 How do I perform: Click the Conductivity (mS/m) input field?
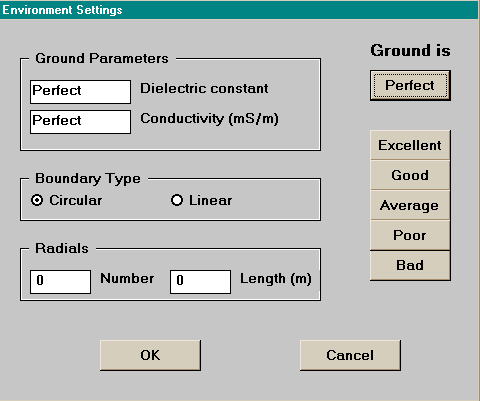(80, 122)
